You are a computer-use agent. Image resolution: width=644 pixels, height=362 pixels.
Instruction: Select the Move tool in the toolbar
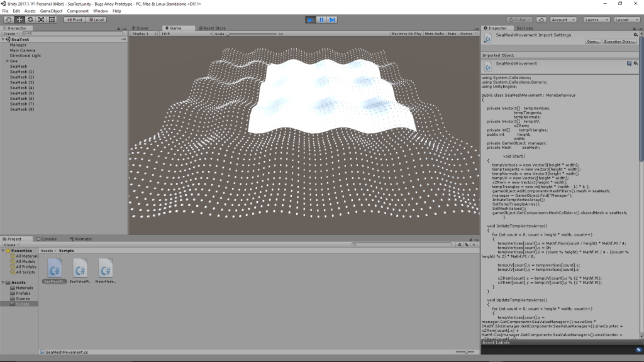pos(19,19)
